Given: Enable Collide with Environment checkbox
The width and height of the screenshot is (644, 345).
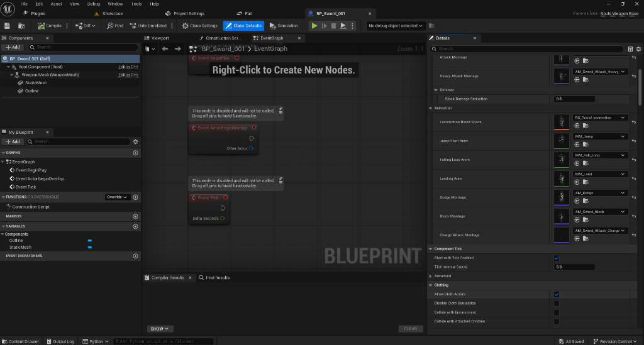Looking at the screenshot, I should (557, 312).
